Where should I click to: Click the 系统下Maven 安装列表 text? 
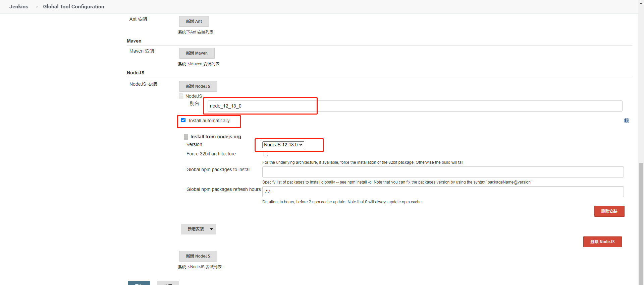199,64
